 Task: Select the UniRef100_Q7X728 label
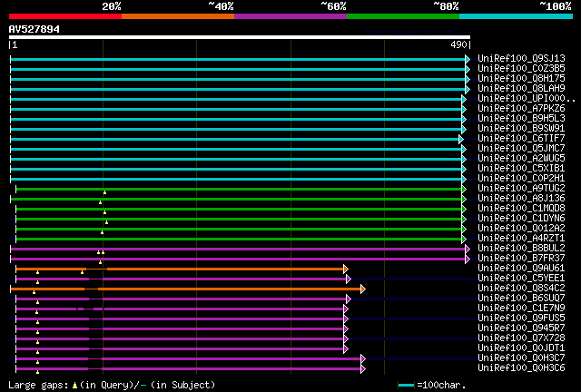click(521, 338)
